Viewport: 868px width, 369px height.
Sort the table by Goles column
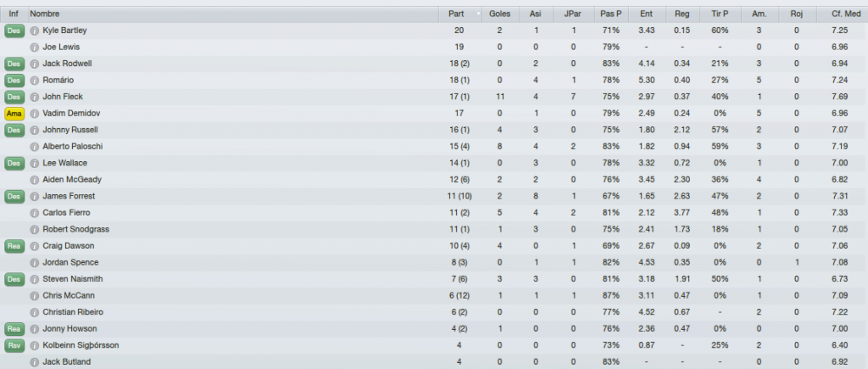pos(500,14)
